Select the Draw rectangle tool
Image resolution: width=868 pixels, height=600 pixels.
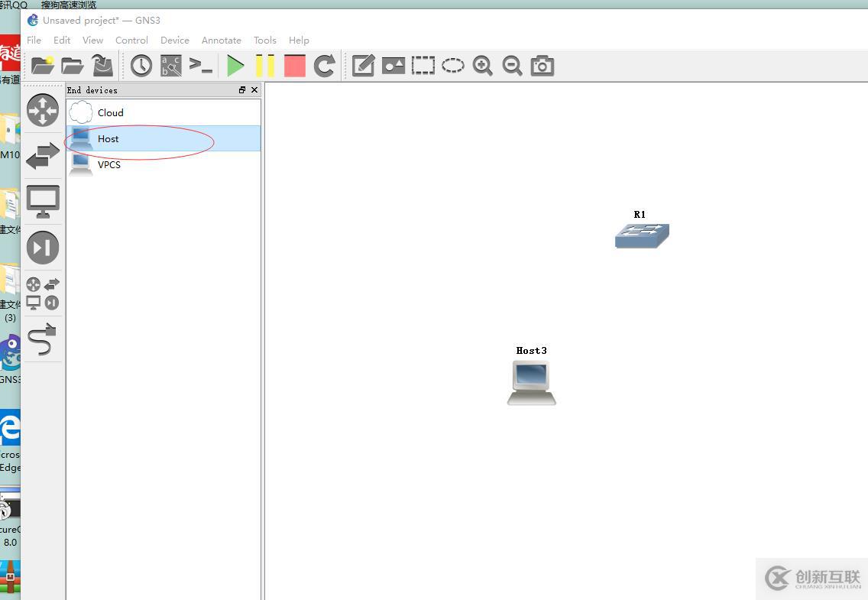(423, 65)
